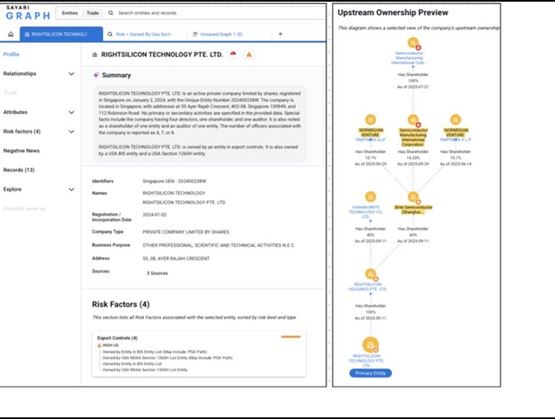Click the top Semiconductor Manufacturing International node

click(x=413, y=43)
